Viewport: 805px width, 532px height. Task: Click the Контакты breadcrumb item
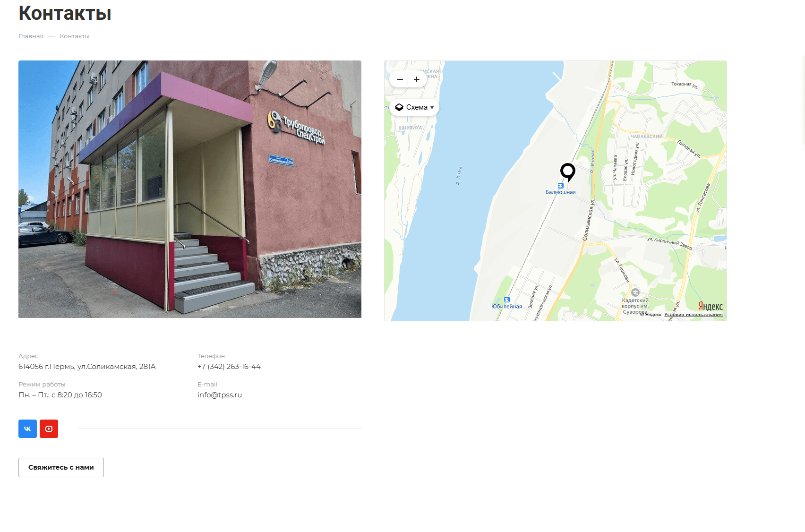coord(75,36)
